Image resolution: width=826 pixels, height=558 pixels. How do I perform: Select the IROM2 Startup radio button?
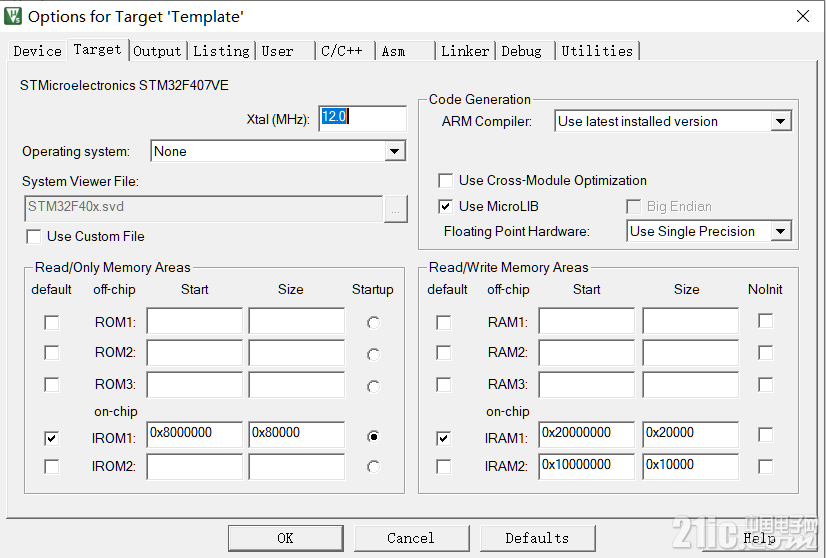point(373,467)
